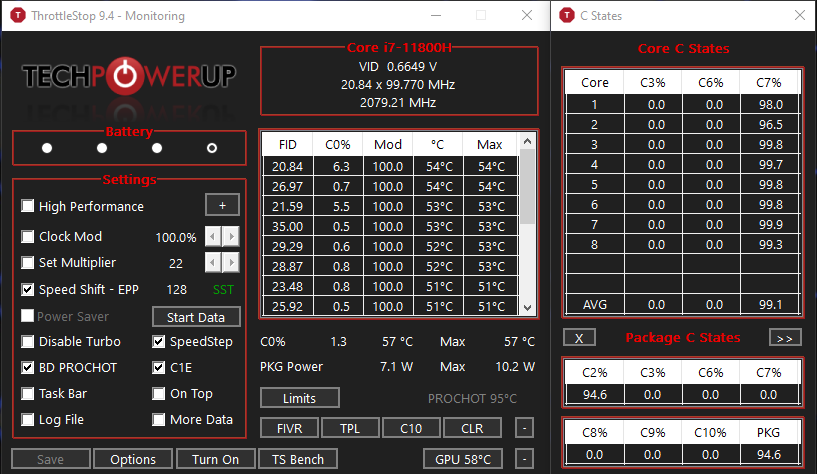Click the minus button beside GPU temperature
Image resolution: width=817 pixels, height=474 pixels.
point(525,459)
